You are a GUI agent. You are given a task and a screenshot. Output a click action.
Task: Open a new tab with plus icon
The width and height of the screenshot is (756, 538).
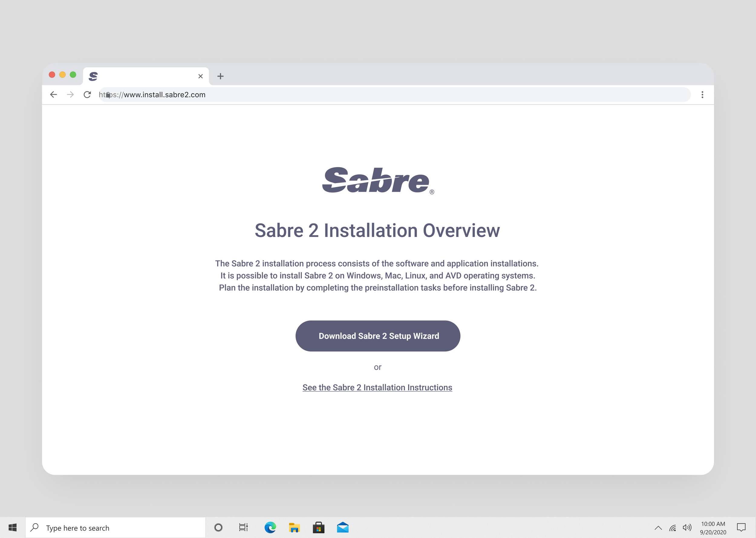pos(220,76)
